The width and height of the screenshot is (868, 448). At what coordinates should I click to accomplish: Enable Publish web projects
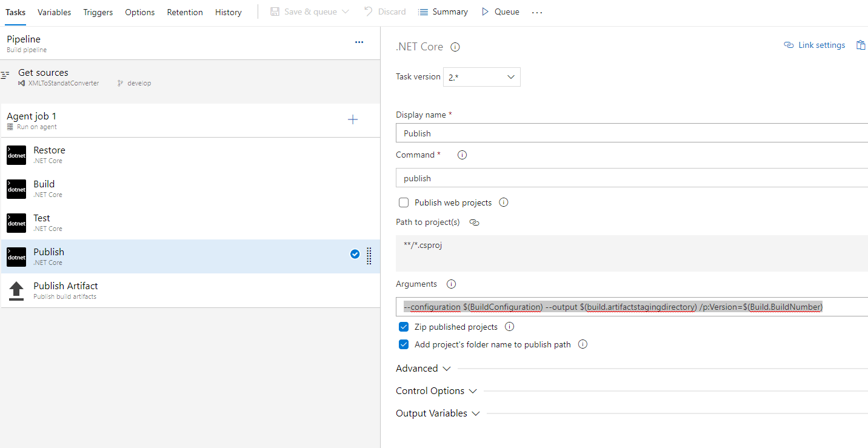(x=404, y=202)
